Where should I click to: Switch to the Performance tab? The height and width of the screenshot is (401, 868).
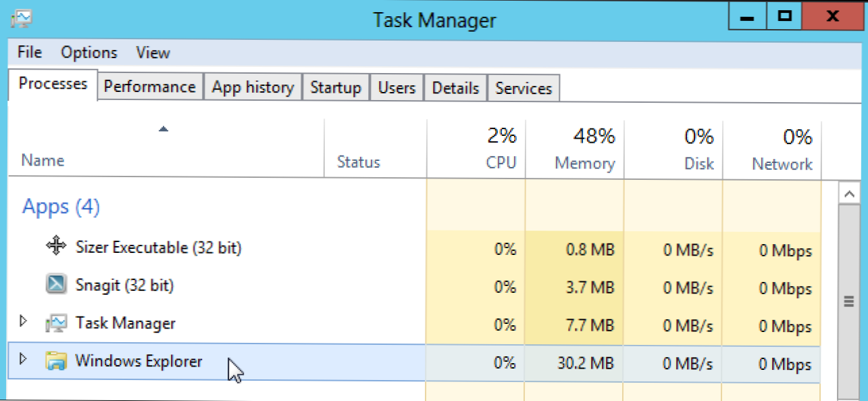(x=149, y=87)
